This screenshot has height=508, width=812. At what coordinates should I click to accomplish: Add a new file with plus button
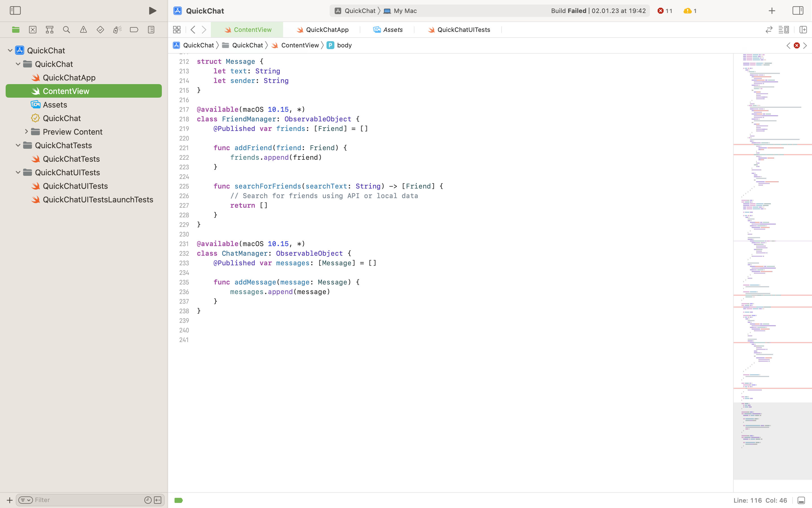coord(9,500)
